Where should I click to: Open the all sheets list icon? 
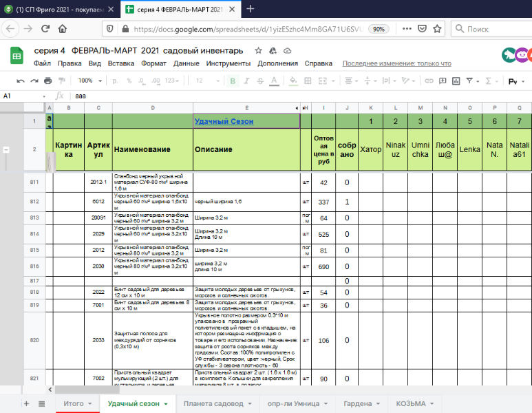click(42, 403)
